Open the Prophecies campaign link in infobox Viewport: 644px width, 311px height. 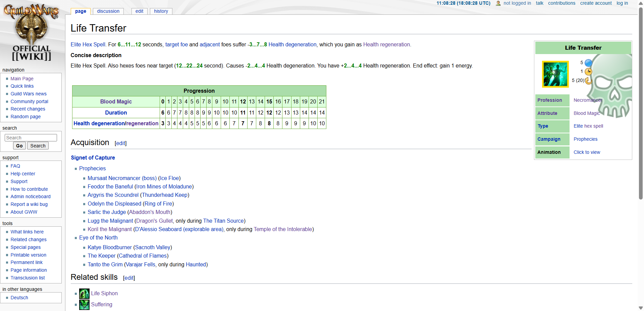pyautogui.click(x=585, y=139)
